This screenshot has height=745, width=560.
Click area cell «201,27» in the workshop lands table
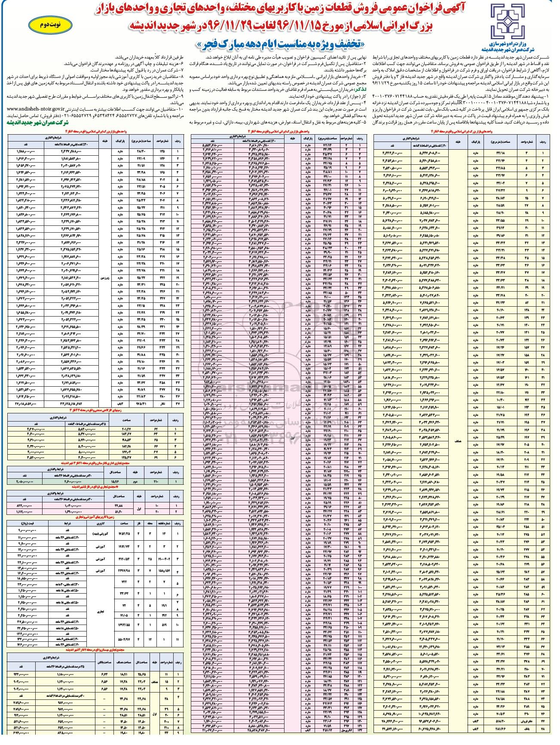(126, 429)
